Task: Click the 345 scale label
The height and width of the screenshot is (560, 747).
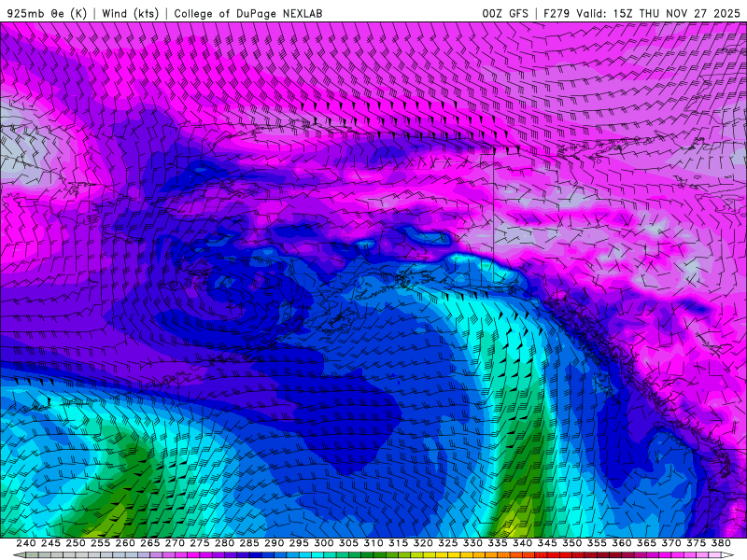Action: point(547,543)
